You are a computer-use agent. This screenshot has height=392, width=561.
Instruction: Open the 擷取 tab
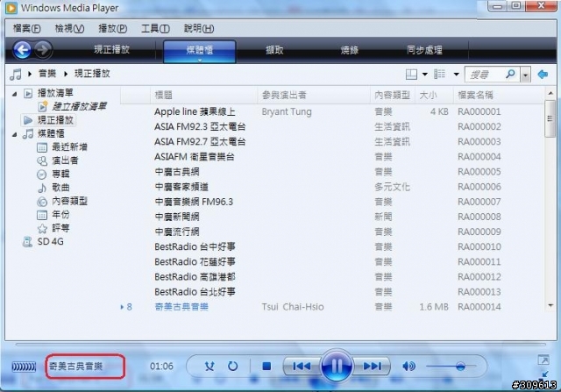[x=274, y=50]
